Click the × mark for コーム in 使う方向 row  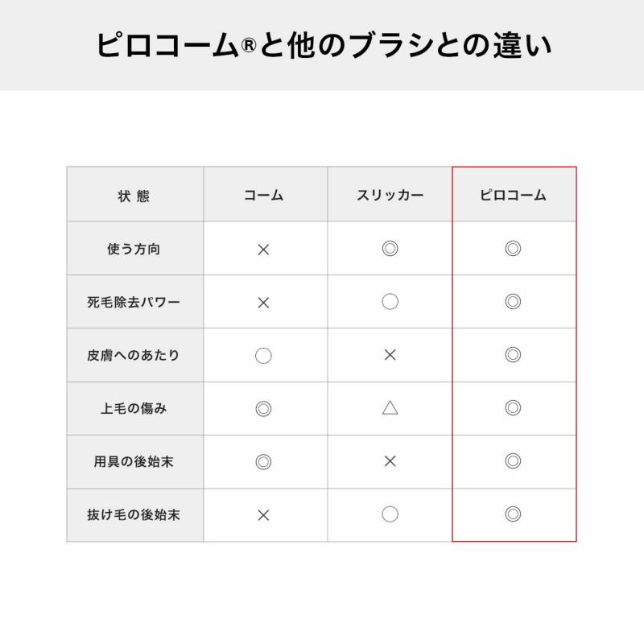click(263, 250)
